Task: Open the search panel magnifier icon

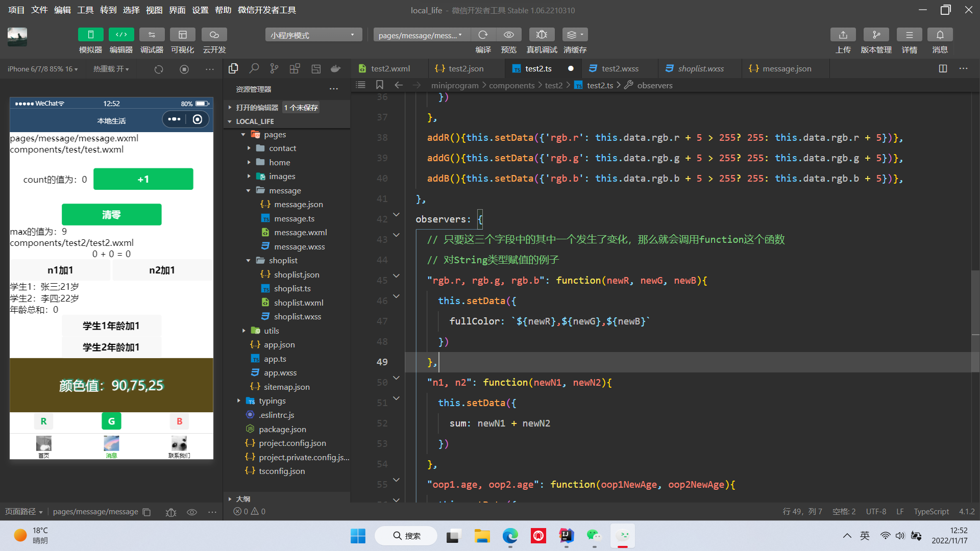Action: 254,68
